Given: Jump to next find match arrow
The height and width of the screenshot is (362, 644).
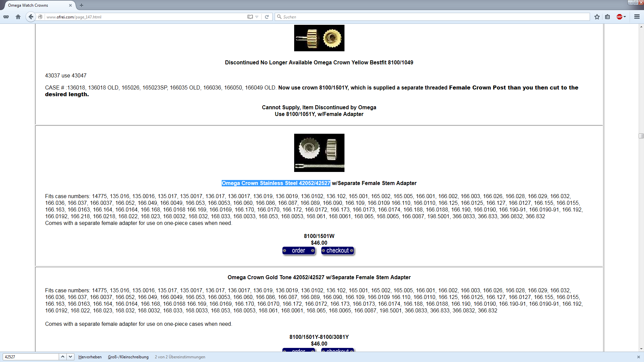Looking at the screenshot, I should tap(70, 357).
